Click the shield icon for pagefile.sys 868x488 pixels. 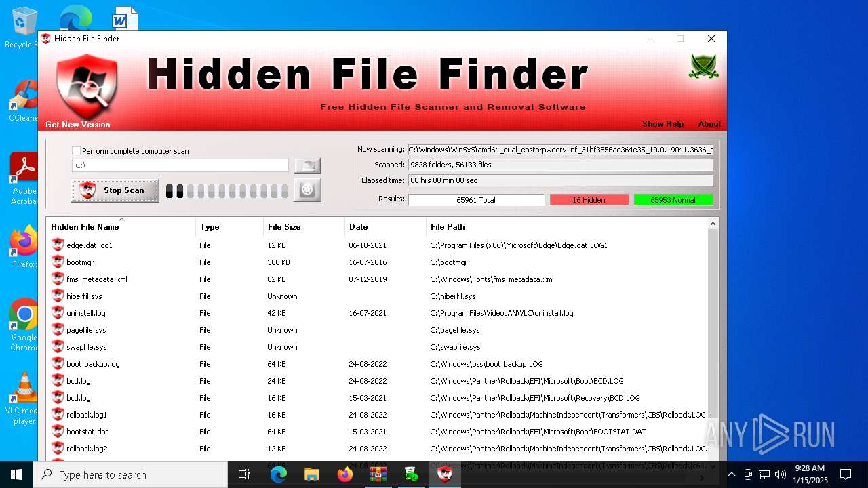pyautogui.click(x=58, y=330)
